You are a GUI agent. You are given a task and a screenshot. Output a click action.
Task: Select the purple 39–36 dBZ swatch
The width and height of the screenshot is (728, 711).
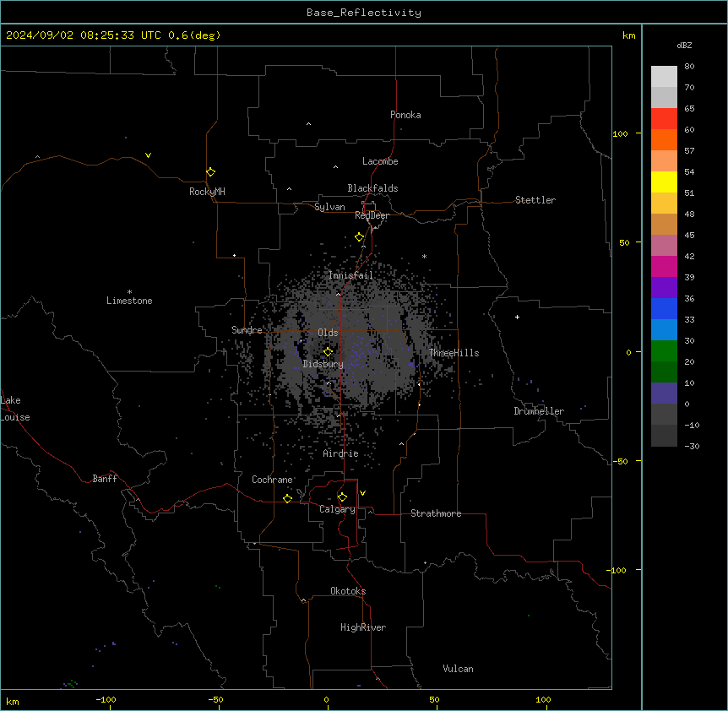tap(664, 287)
